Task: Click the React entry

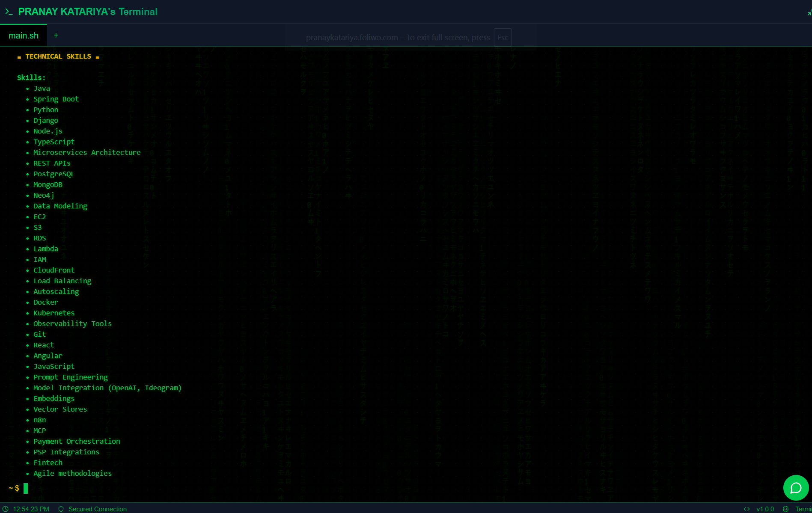Action: pyautogui.click(x=44, y=345)
